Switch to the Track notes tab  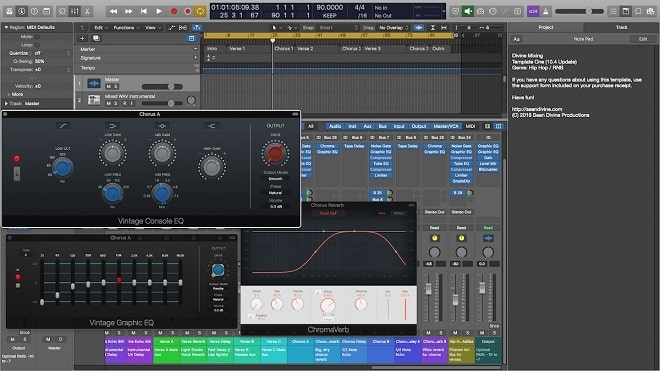[621, 27]
